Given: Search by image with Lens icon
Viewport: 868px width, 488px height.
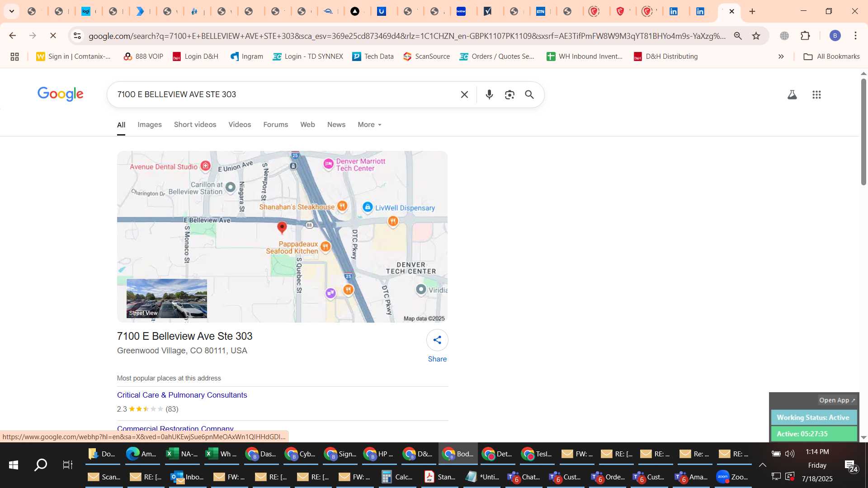Looking at the screenshot, I should click(509, 94).
